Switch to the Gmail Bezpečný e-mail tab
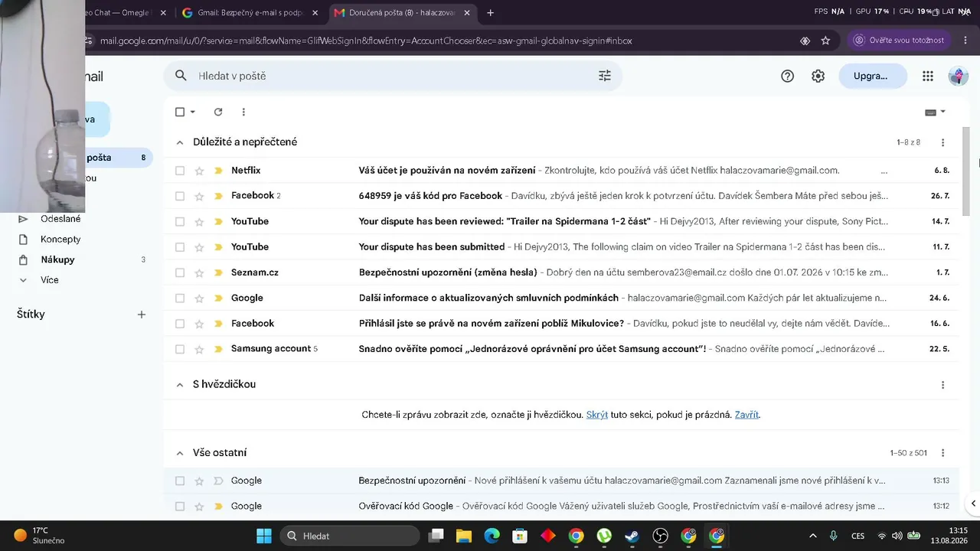Viewport: 980px width, 551px height. point(250,13)
